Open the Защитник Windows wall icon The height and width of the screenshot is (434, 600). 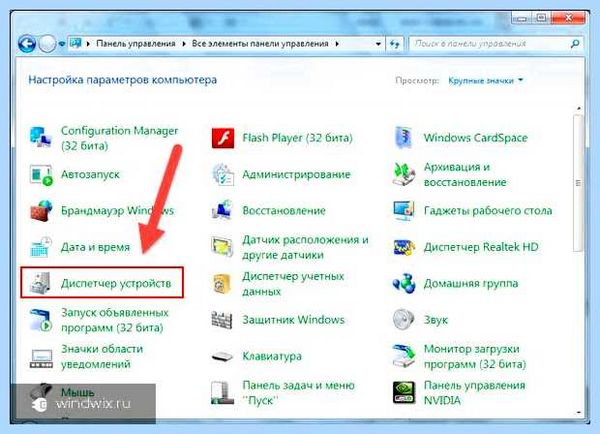coord(222,320)
